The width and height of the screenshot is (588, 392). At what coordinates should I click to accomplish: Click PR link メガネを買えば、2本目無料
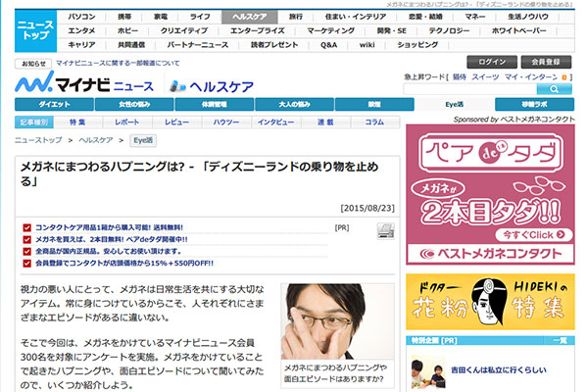pyautogui.click(x=112, y=239)
